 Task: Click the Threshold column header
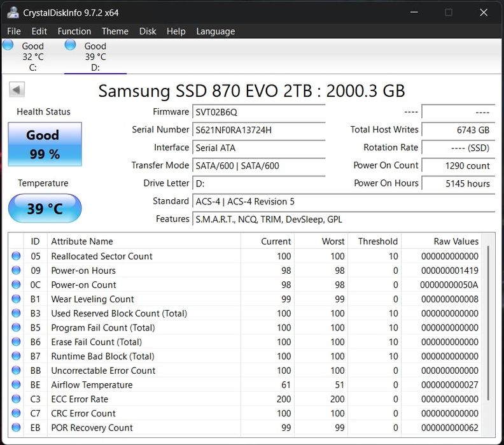click(x=374, y=241)
